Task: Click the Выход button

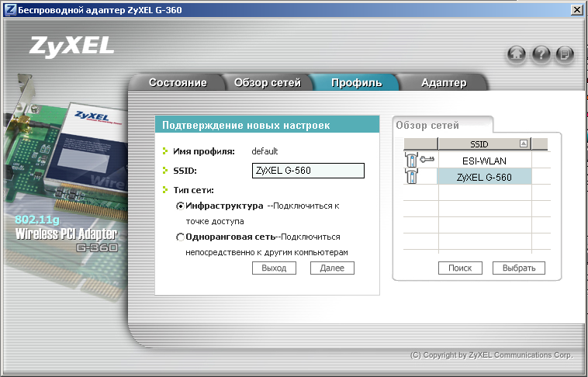Action: click(x=274, y=268)
